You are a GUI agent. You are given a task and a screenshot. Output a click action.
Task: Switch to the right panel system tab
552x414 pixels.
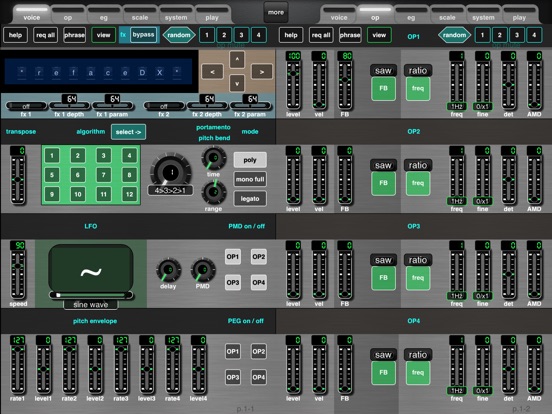pos(483,15)
